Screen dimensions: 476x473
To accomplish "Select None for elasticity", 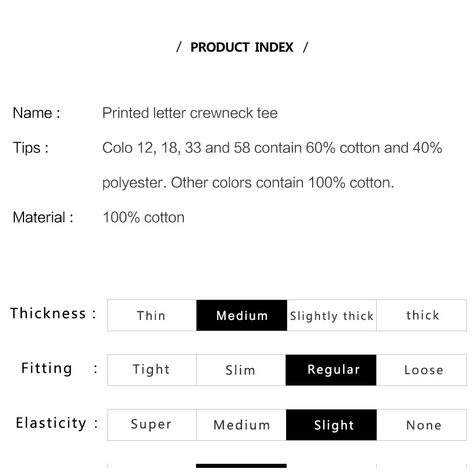I will [x=422, y=425].
